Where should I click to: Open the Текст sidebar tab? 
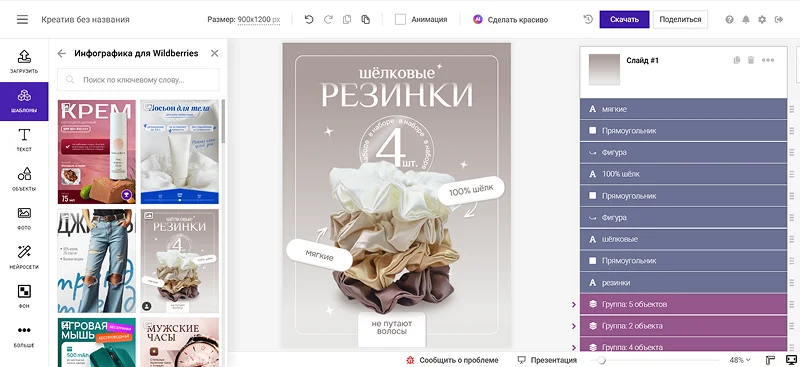24,140
